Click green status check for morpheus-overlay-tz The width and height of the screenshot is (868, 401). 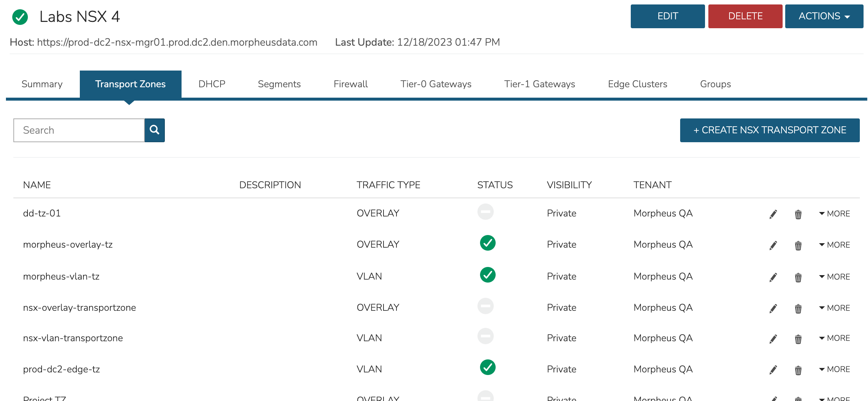tap(487, 243)
